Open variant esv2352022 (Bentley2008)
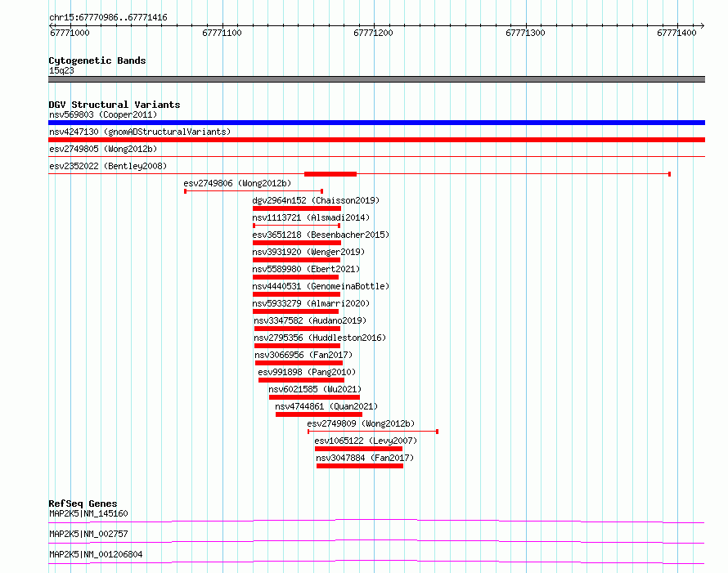Viewport: 728px width, 573px height. 108,166
